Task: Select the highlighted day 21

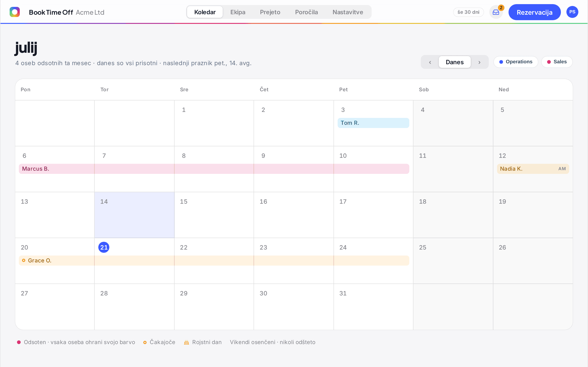Action: click(104, 247)
